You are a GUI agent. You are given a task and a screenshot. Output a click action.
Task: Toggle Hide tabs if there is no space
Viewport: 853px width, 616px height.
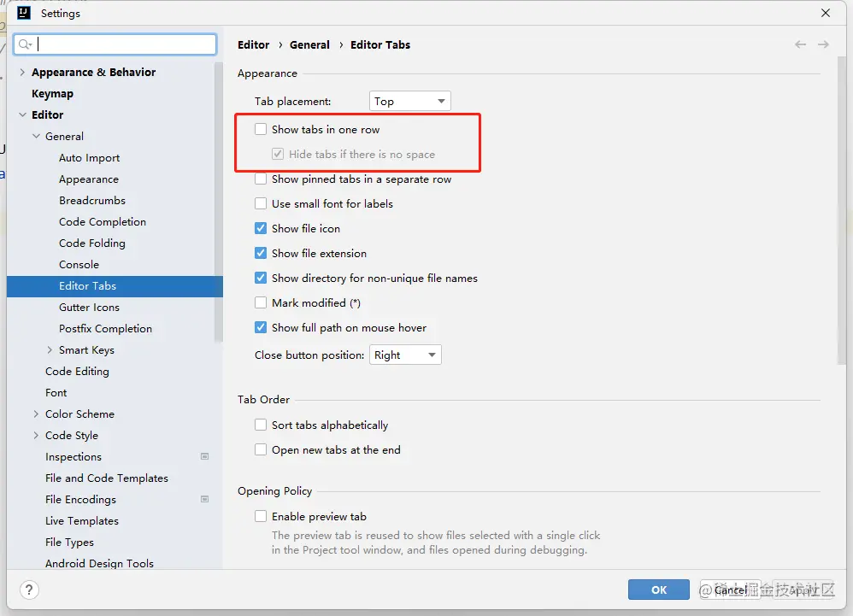[278, 154]
